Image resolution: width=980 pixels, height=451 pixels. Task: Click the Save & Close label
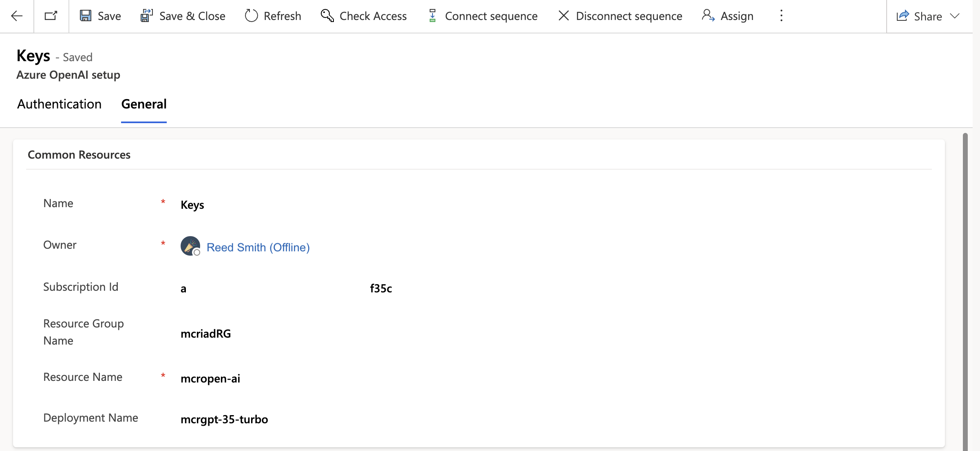point(192,16)
